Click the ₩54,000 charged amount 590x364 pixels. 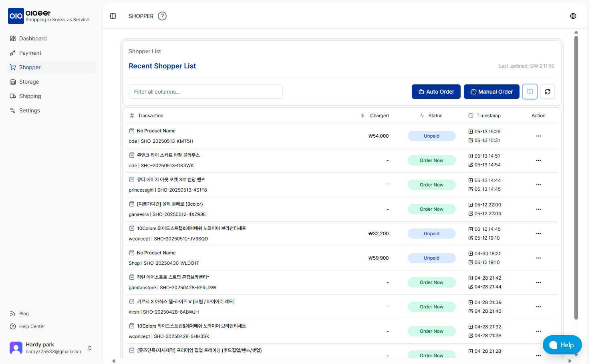click(x=379, y=136)
